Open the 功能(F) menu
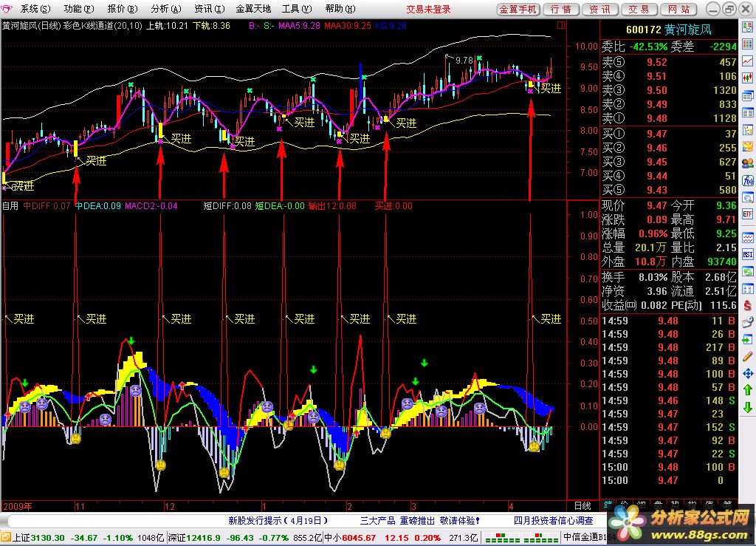 78,9
